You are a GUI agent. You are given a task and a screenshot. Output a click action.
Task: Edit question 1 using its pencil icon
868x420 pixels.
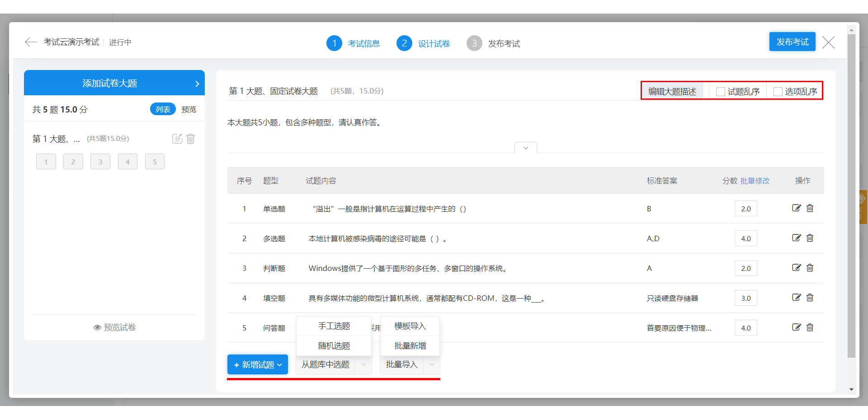point(796,208)
